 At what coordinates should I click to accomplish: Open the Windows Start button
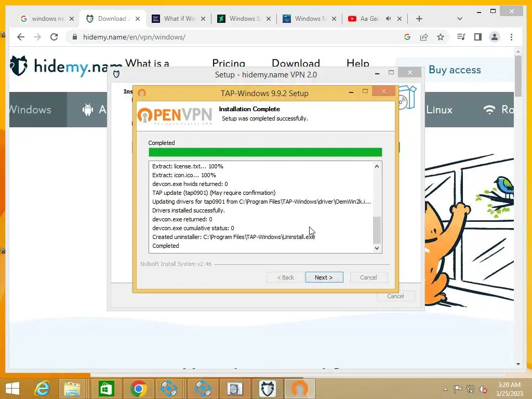pyautogui.click(x=12, y=389)
